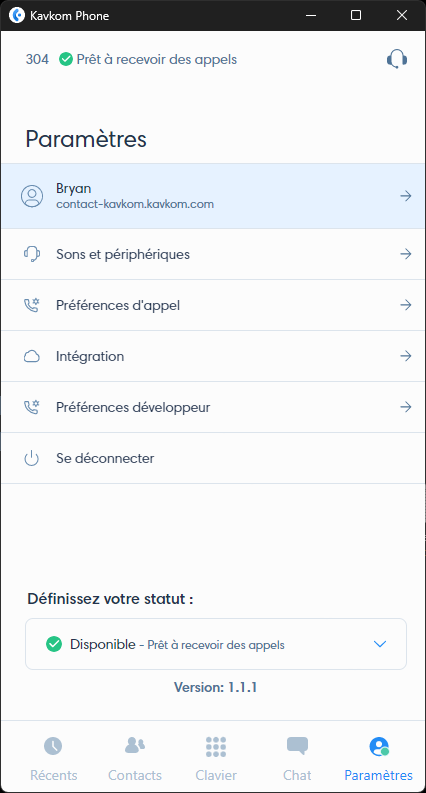Expand the Disponible status dropdown
This screenshot has height=793, width=426.
point(216,644)
